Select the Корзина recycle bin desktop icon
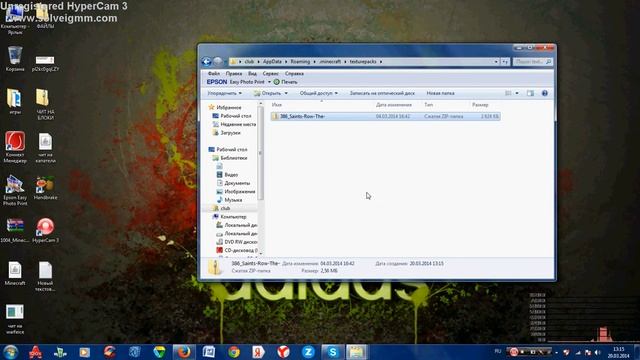Screen dimensions: 640x360 click(15, 59)
